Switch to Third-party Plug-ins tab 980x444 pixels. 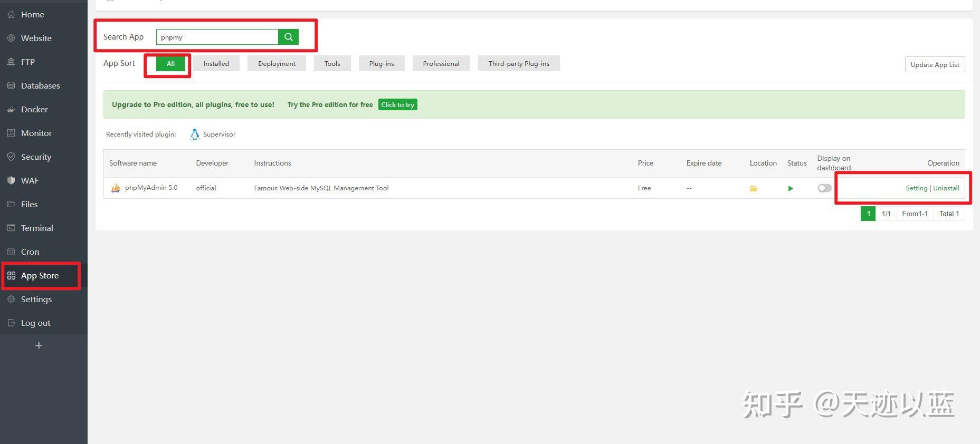[x=519, y=63]
